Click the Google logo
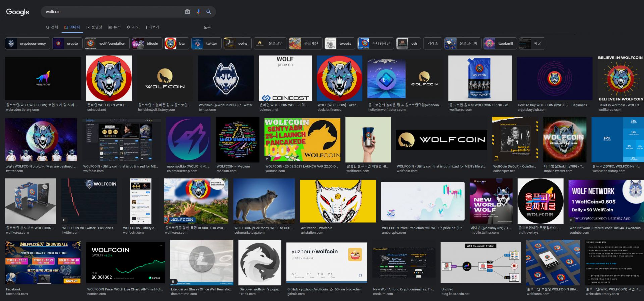Image resolution: width=644 pixels, height=301 pixels. point(18,12)
